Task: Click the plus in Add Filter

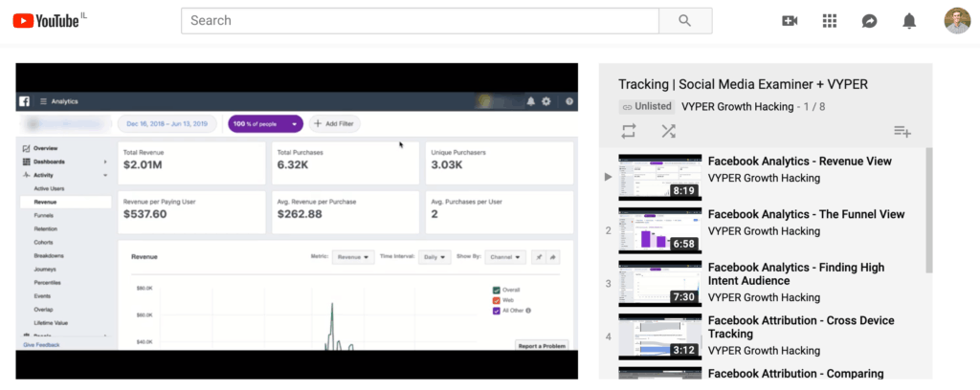Action: coord(318,123)
